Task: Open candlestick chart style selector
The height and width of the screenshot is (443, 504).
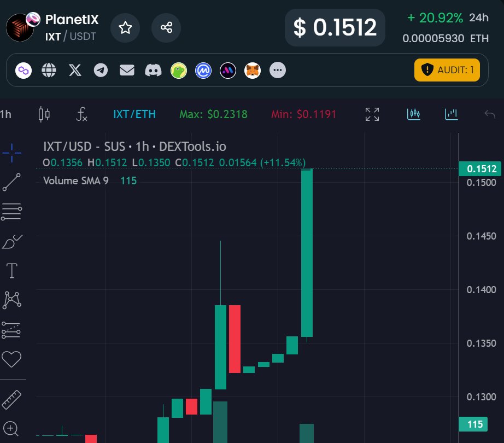Action: tap(44, 114)
